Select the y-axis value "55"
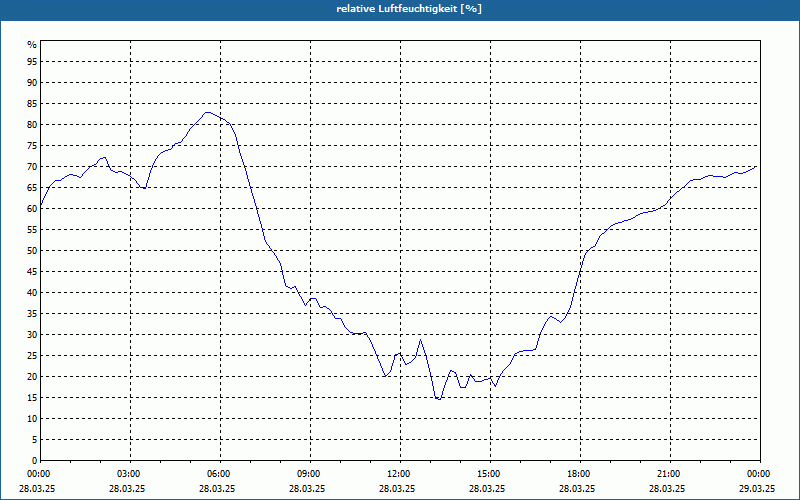 point(32,230)
